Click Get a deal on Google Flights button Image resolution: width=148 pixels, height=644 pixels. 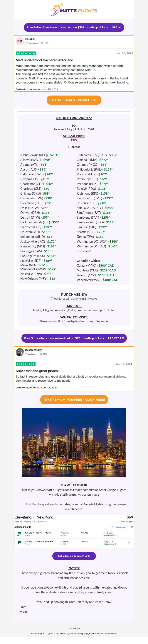[x=74, y=556]
